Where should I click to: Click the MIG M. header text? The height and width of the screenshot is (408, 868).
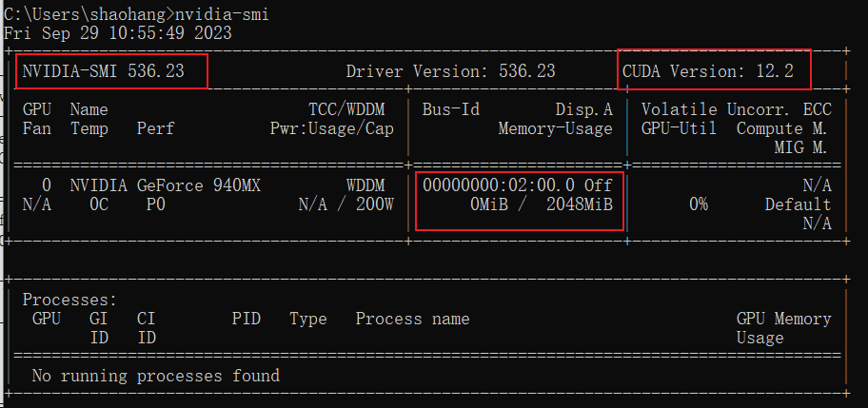point(800,147)
